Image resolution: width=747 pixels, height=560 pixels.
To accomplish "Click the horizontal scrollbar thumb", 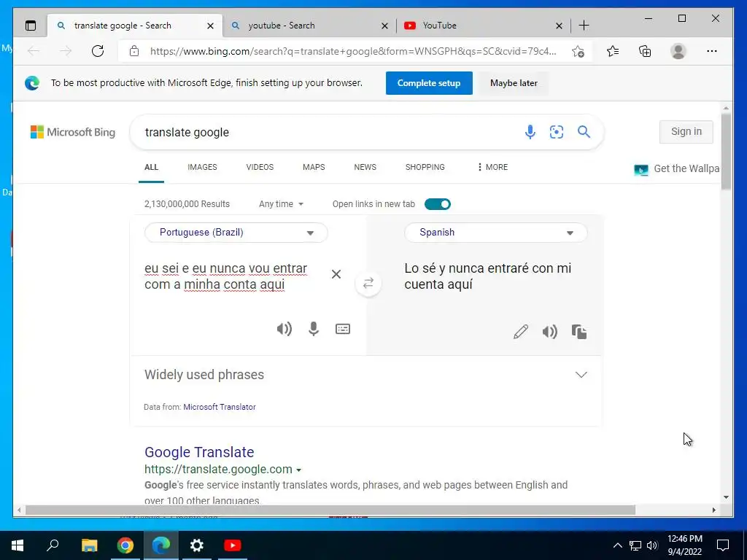I will [330, 510].
